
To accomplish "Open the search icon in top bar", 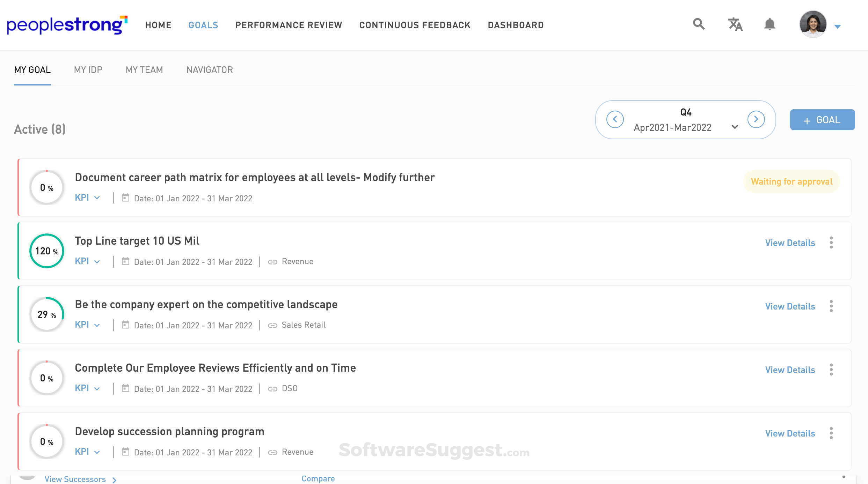I will pyautogui.click(x=698, y=24).
